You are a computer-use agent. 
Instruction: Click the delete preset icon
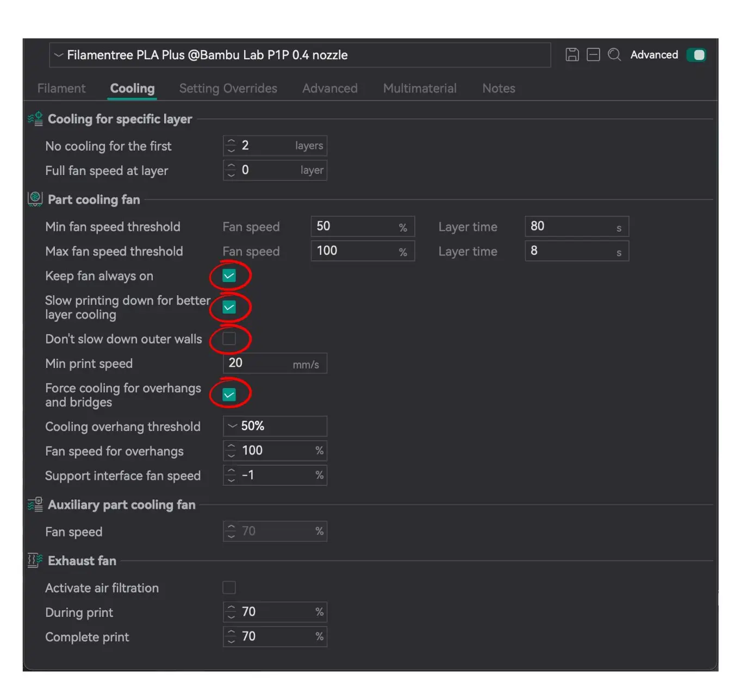click(x=593, y=55)
